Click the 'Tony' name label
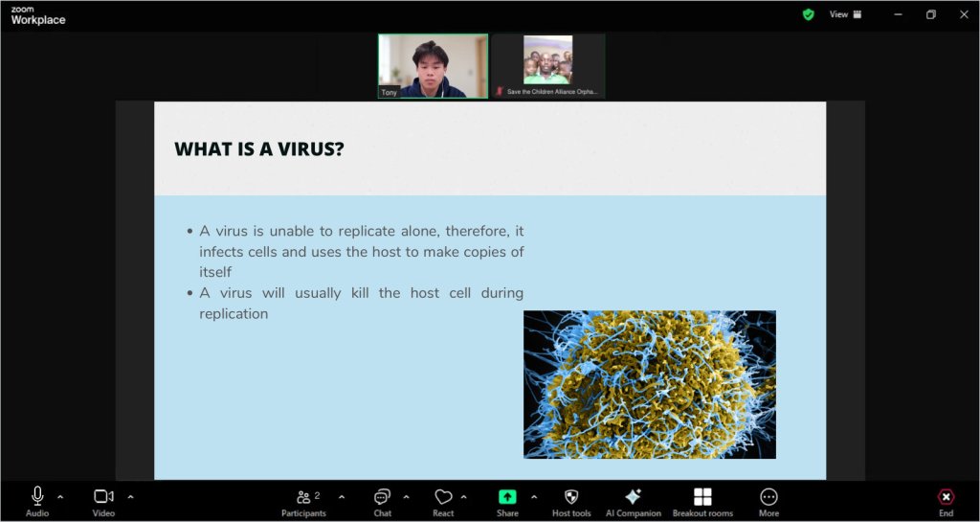Viewport: 980px width, 522px height. click(389, 93)
